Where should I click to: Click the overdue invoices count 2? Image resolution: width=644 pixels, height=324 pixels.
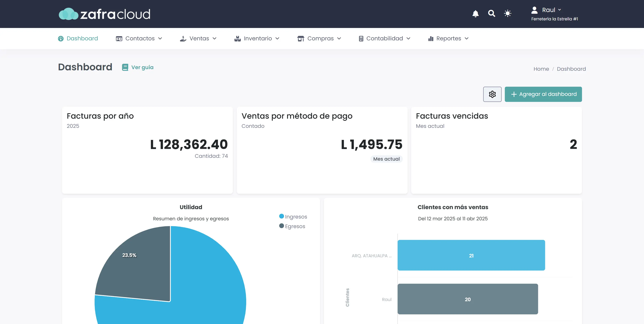(574, 144)
